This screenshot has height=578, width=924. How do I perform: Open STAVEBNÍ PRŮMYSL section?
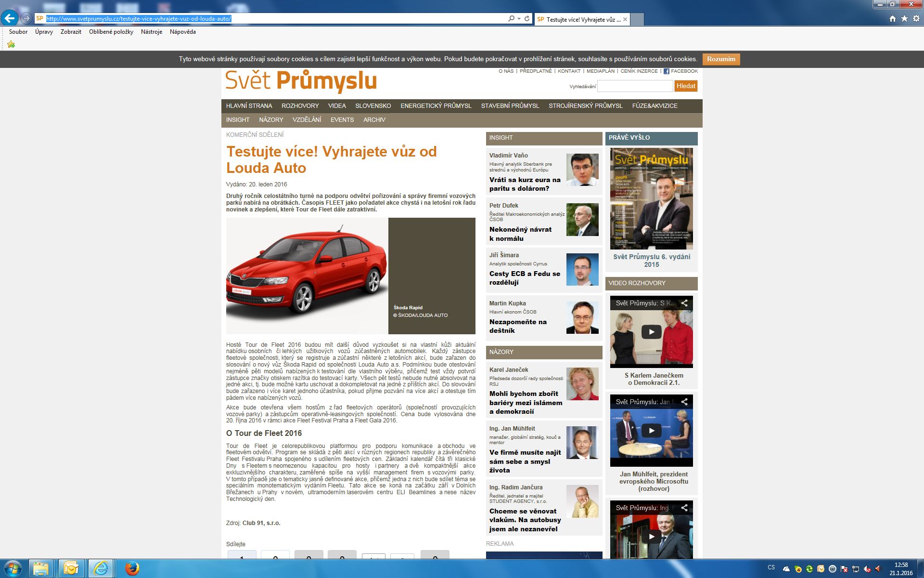coord(510,106)
